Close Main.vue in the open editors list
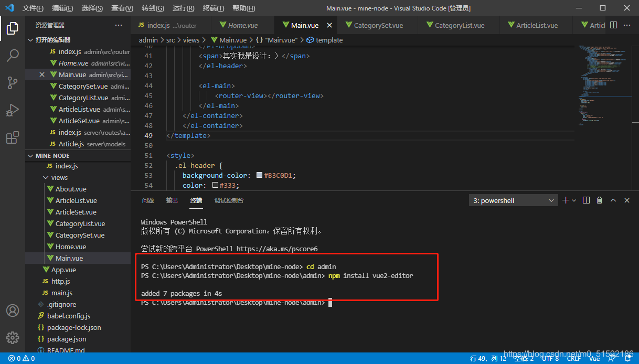The height and width of the screenshot is (364, 639). click(42, 74)
